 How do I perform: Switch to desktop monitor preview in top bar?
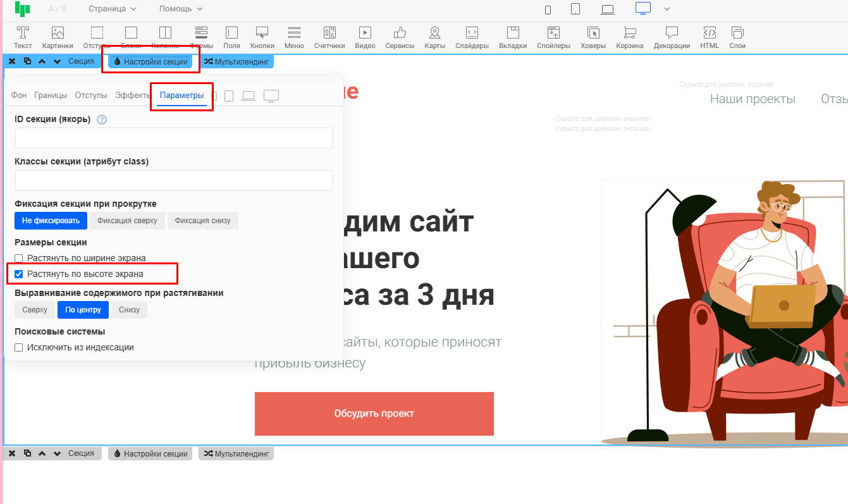(x=643, y=9)
